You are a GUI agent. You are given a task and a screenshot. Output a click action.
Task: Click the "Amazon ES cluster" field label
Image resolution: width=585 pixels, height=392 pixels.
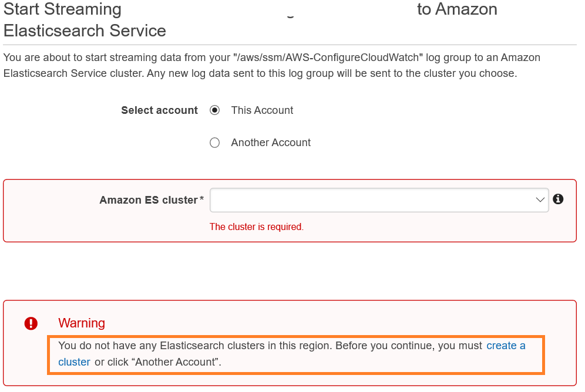(149, 200)
